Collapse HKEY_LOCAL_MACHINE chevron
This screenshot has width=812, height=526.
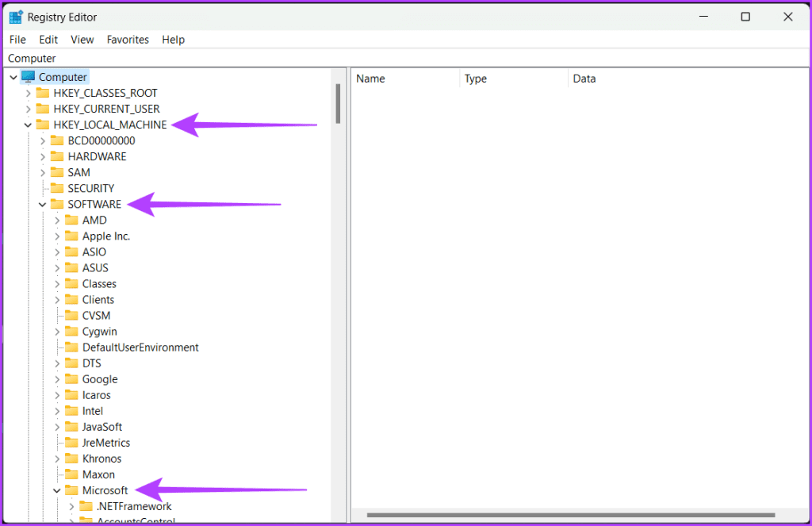[x=29, y=125]
